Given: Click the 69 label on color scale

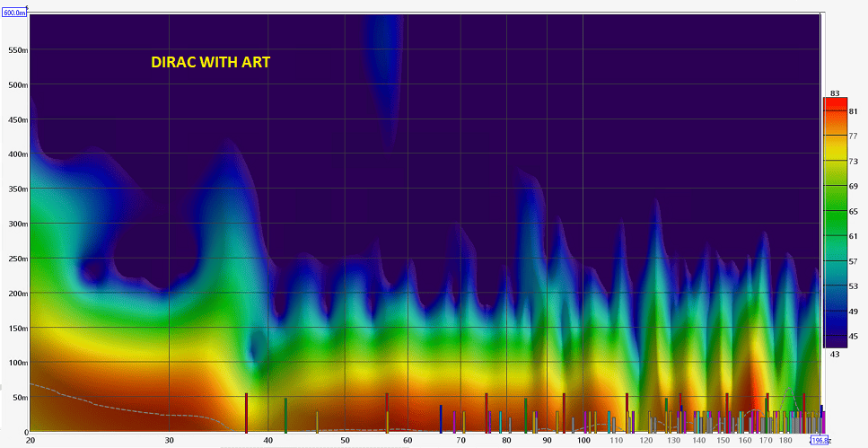Looking at the screenshot, I should [854, 187].
